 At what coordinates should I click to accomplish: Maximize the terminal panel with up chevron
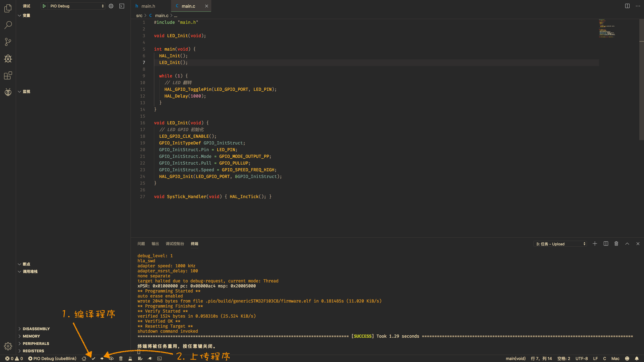coord(627,244)
